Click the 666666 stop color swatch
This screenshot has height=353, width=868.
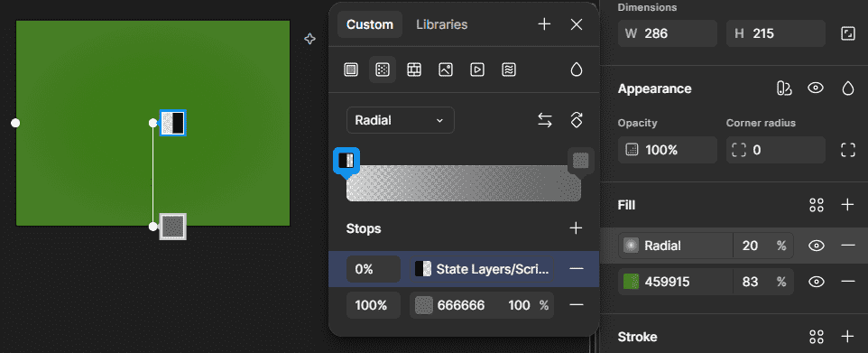424,305
